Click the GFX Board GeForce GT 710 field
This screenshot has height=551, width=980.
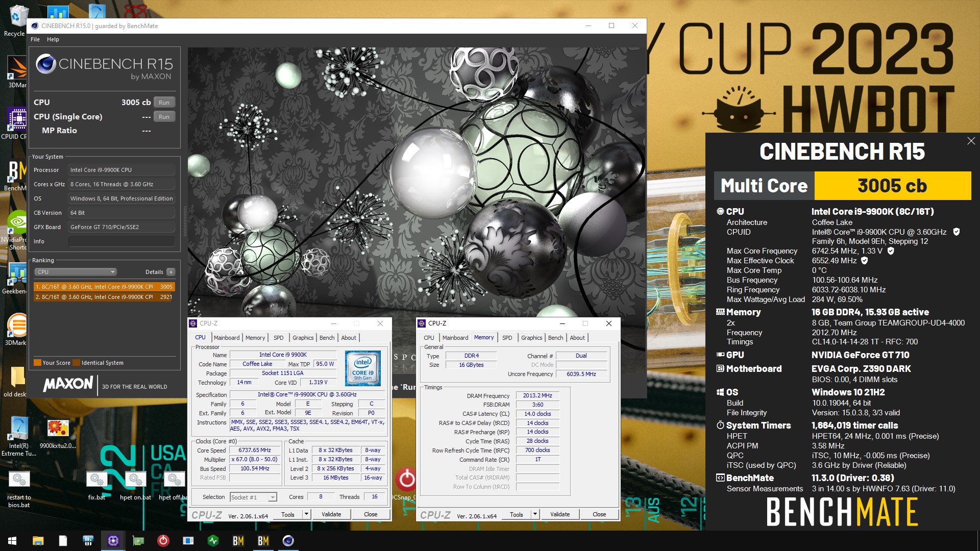pos(121,227)
